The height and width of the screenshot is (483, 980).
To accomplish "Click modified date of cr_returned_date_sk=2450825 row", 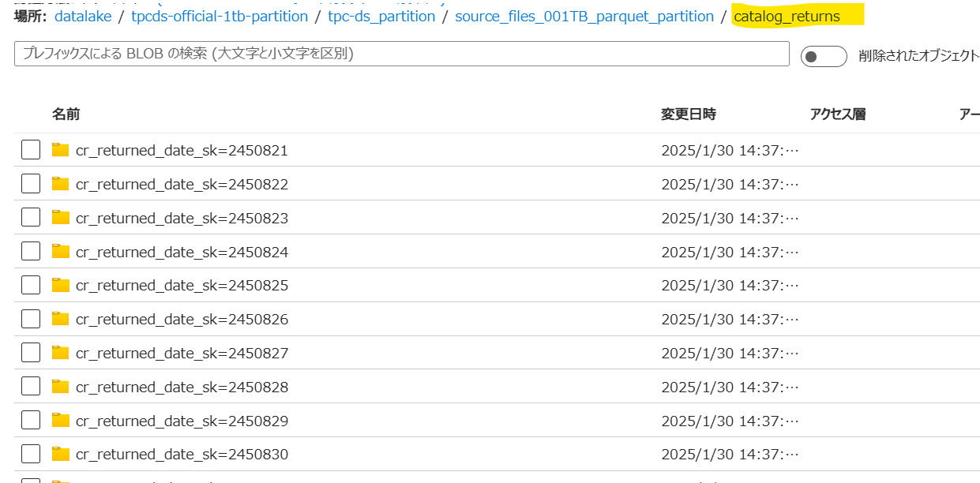I will point(730,286).
